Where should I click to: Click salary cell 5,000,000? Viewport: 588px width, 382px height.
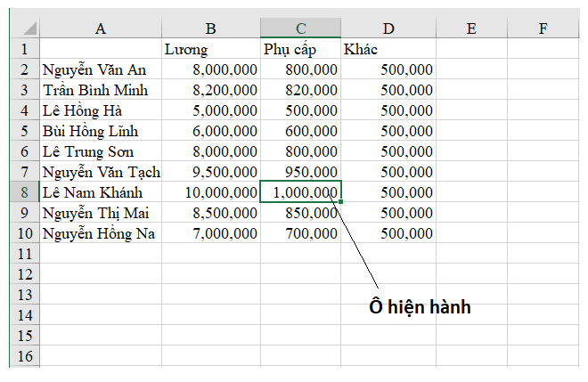click(211, 110)
